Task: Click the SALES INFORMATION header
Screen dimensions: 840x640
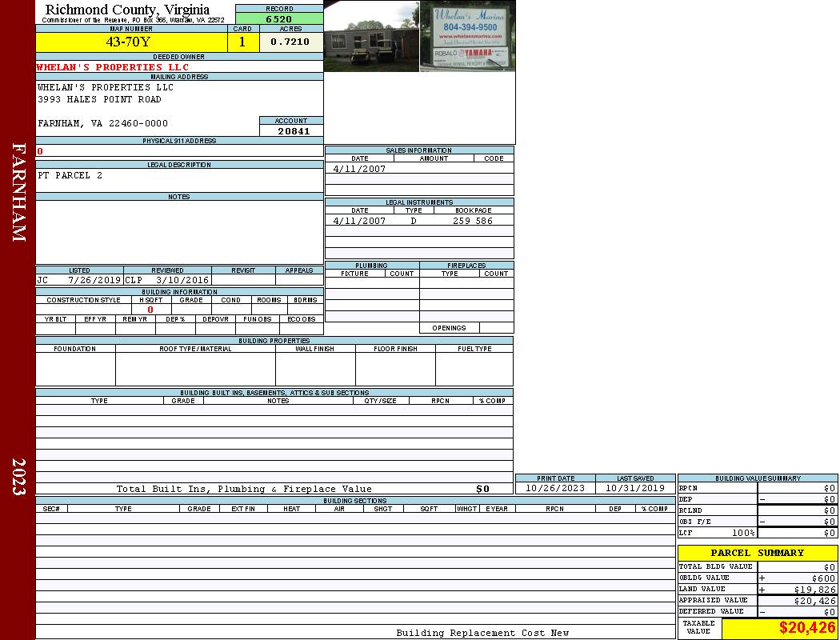Action: click(419, 150)
